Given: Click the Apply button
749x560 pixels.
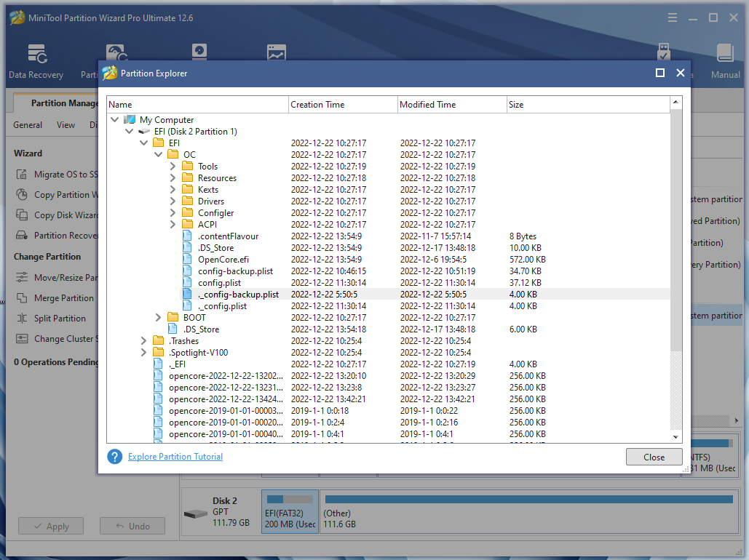Looking at the screenshot, I should pyautogui.click(x=51, y=526).
